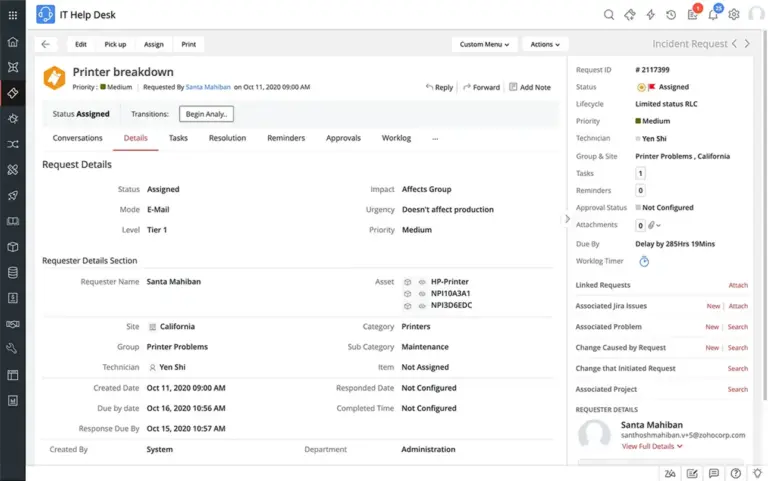The width and height of the screenshot is (768, 481).
Task: Go to Home in left sidebar
Action: pos(13,42)
